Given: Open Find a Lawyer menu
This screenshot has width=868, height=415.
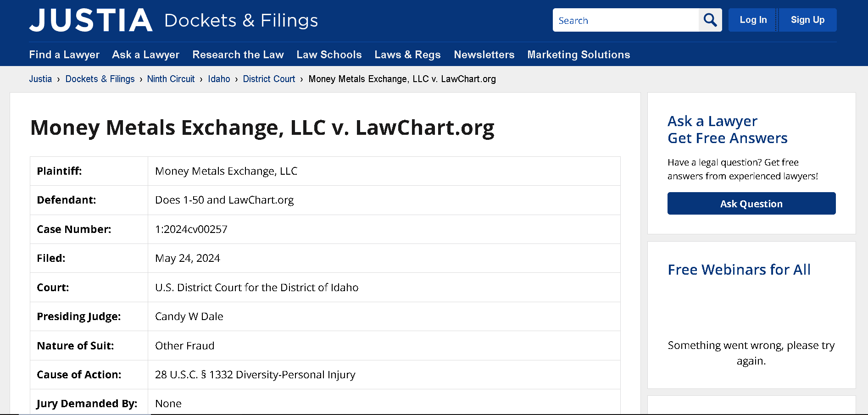Looking at the screenshot, I should click(64, 55).
